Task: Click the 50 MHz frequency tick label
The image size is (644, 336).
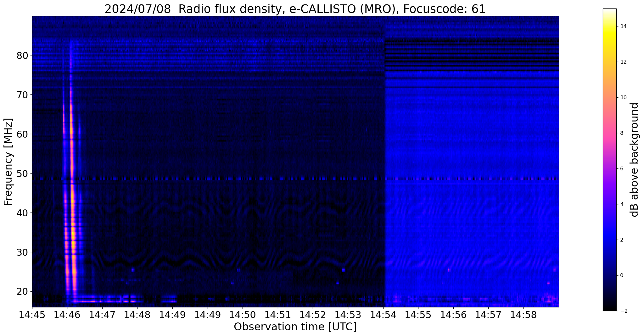Action: 22,174
